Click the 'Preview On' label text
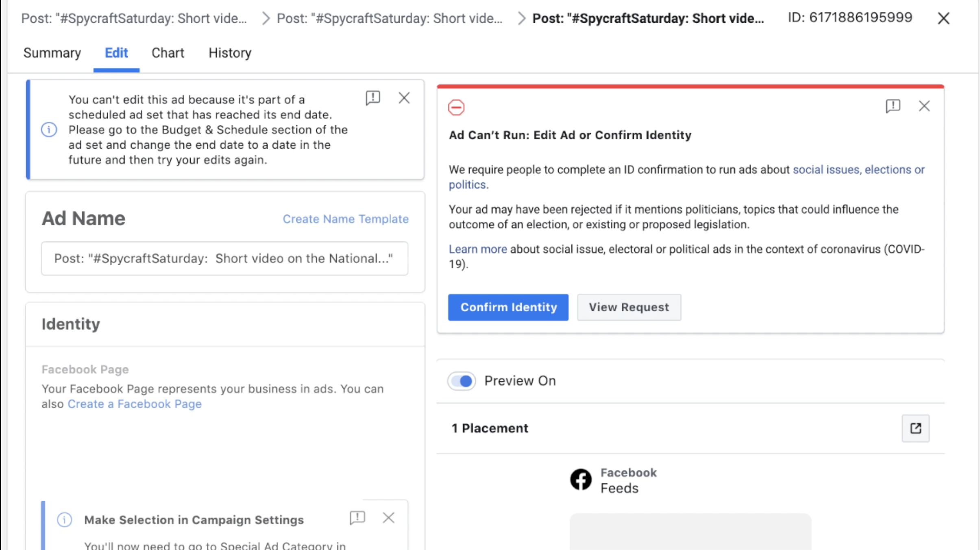 pos(520,381)
